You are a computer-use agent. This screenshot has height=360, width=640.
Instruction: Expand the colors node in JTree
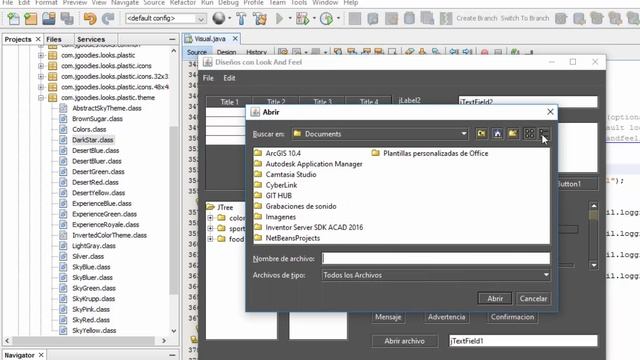point(210,218)
